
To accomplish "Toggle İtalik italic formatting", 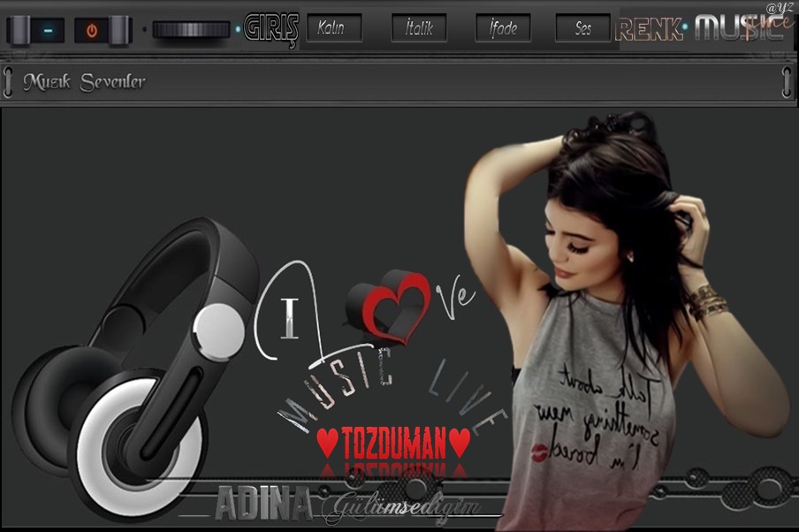I will (x=419, y=27).
